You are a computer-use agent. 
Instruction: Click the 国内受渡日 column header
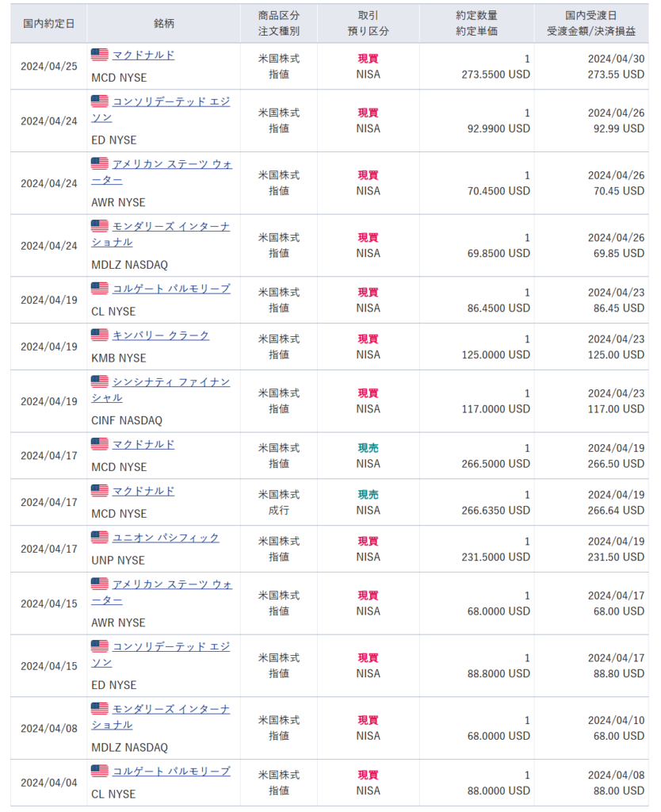click(591, 16)
